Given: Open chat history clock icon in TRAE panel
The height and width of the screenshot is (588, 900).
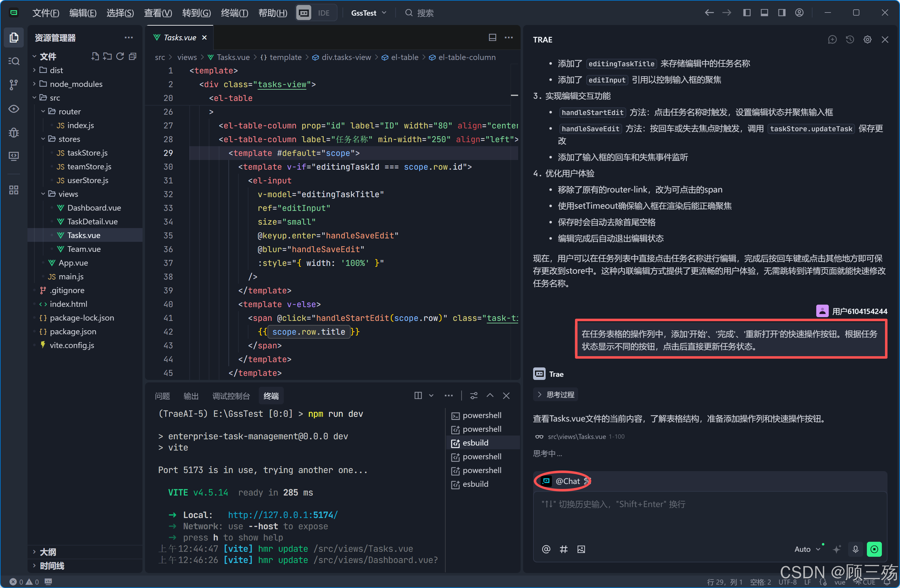Looking at the screenshot, I should point(850,39).
